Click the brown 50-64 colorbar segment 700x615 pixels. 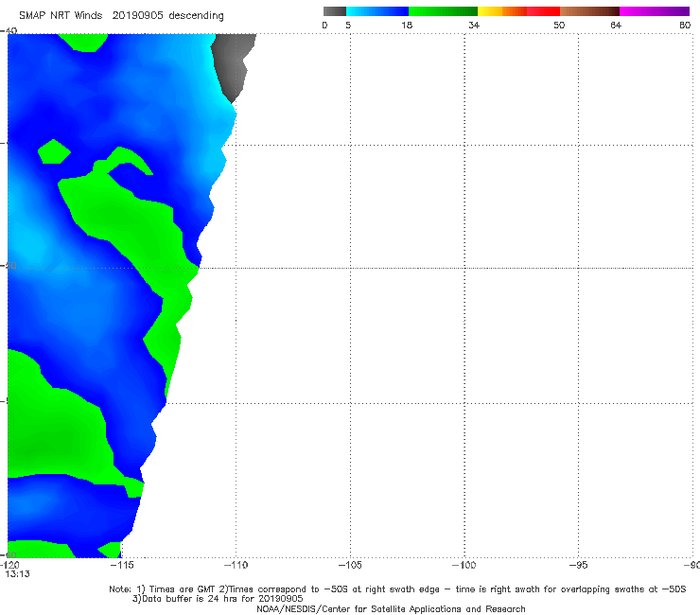(589, 11)
